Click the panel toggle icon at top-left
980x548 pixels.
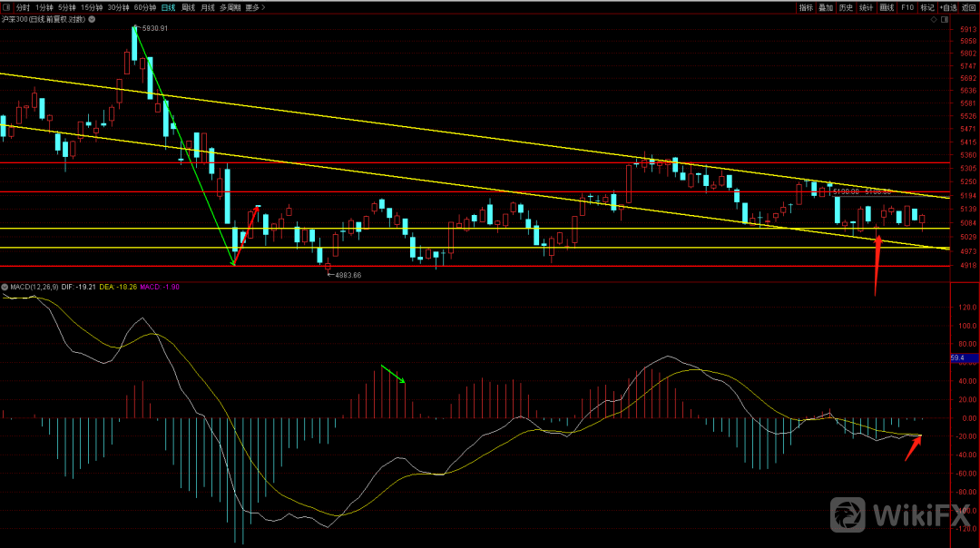7,7
